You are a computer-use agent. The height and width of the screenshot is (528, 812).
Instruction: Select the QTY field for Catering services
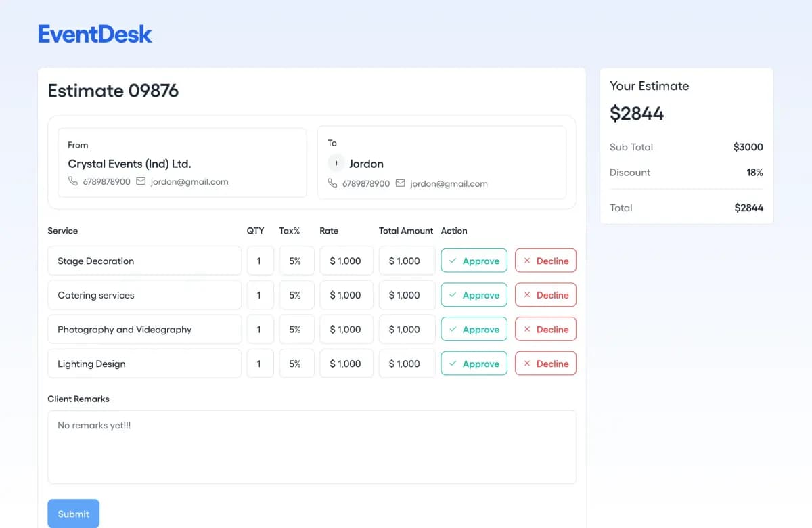click(260, 294)
